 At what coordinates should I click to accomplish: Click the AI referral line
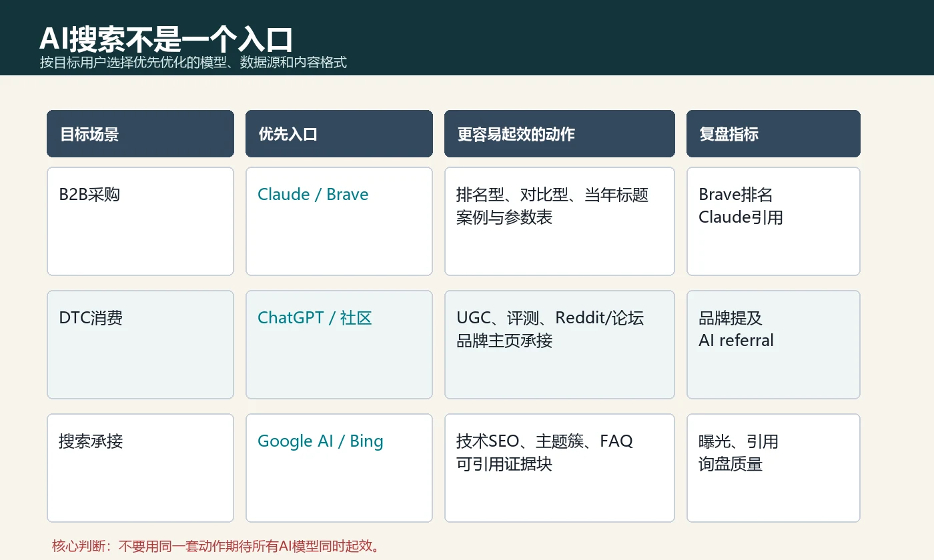(736, 341)
